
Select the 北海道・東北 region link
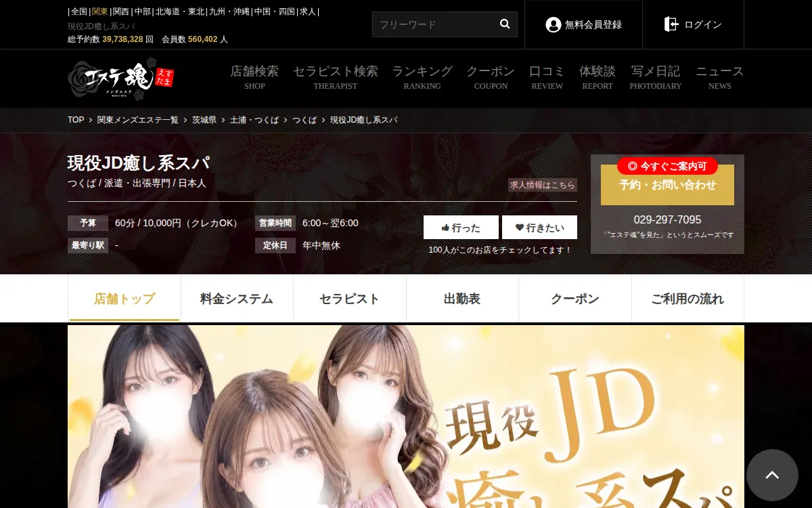pos(179,12)
